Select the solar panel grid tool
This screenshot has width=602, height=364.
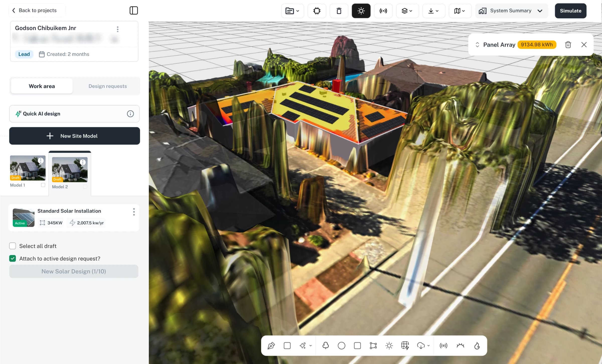pos(405,345)
